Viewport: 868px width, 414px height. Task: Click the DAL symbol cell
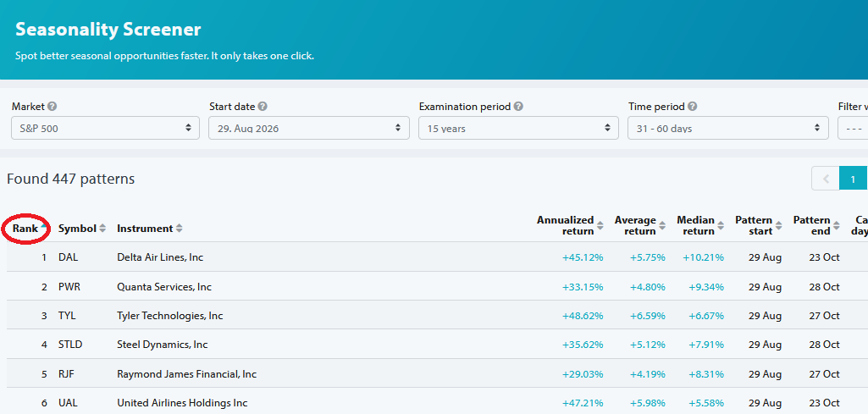67,257
